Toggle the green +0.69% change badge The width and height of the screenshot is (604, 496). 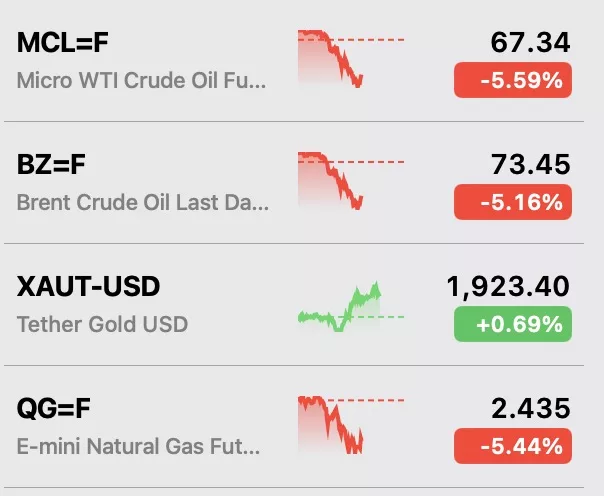(513, 324)
